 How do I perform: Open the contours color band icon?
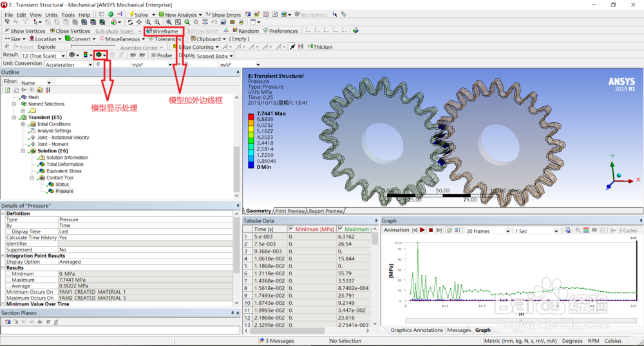[87, 55]
